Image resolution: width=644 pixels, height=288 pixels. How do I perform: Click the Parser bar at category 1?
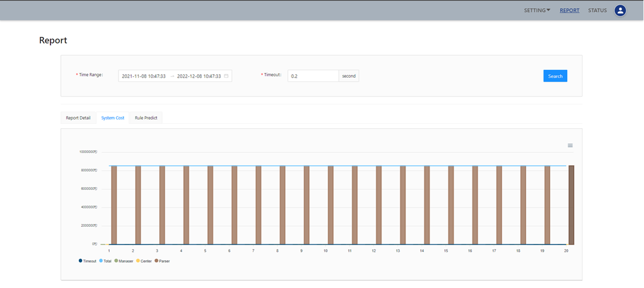114,205
